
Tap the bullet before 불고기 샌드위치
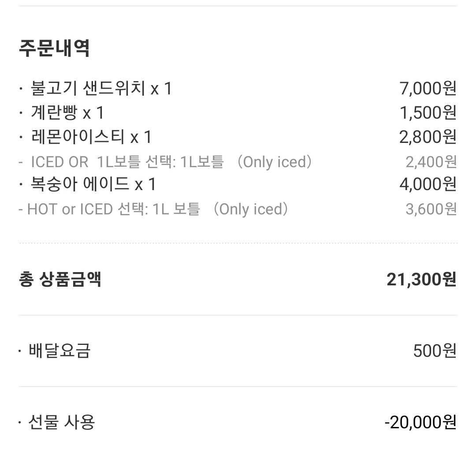point(21,89)
